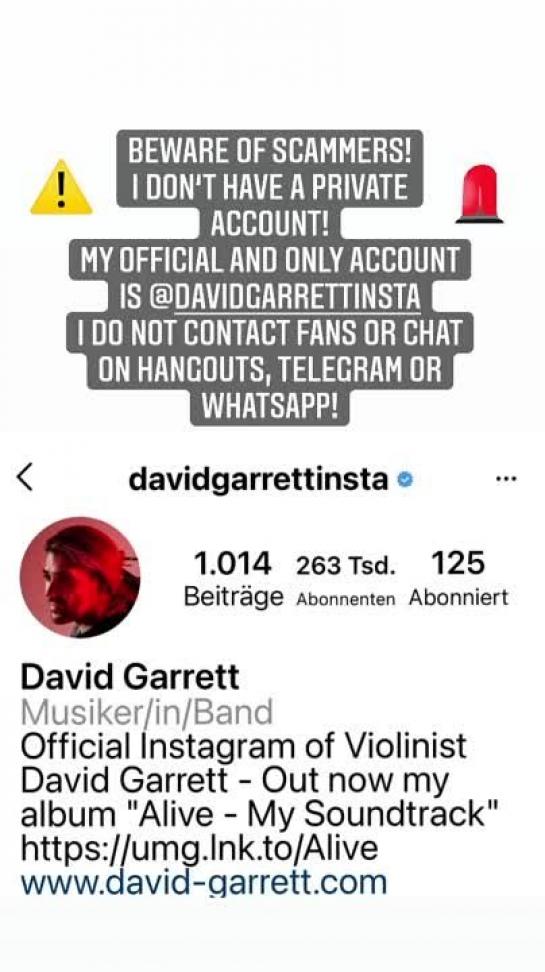Open the 263 Tsd. Abonnenten list
This screenshot has width=545, height=972.
click(345, 580)
